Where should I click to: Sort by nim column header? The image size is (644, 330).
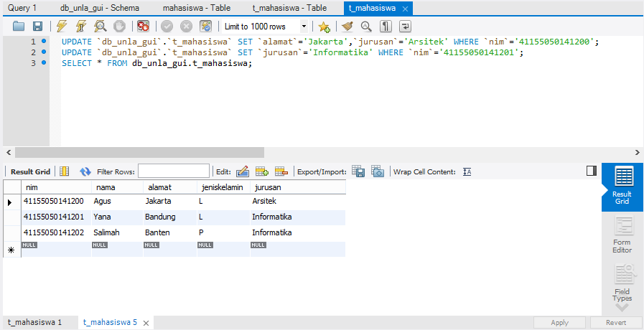[56, 187]
